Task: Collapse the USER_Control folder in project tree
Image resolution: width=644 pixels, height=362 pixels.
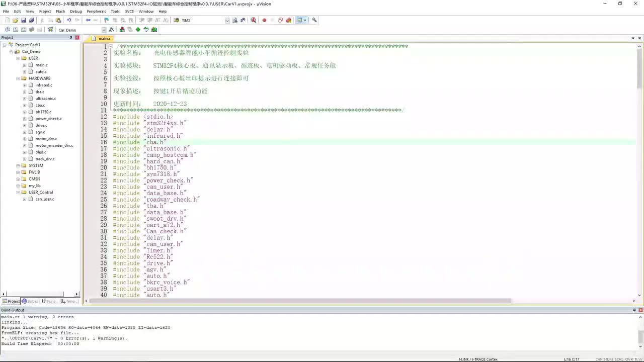Action: click(x=18, y=192)
